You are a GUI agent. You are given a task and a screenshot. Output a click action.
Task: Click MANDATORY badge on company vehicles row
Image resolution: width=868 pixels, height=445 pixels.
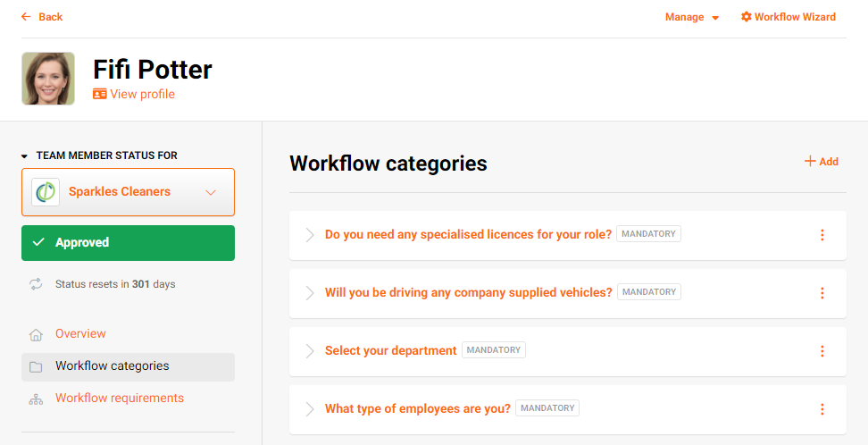click(649, 292)
